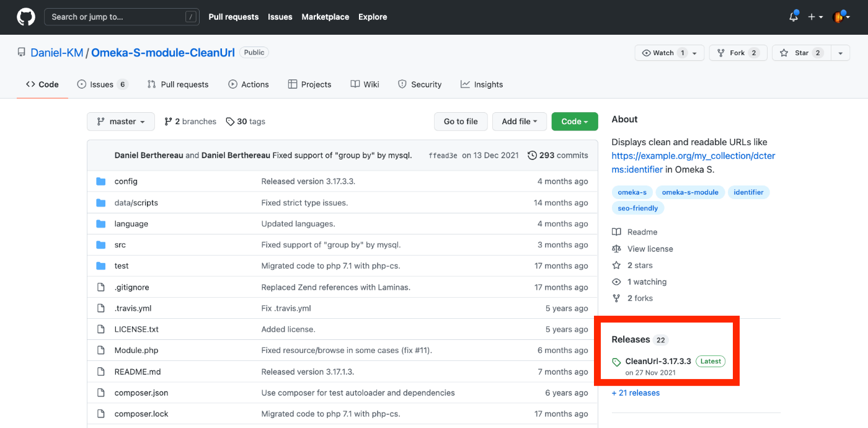Click the README.md file icon
Image resolution: width=868 pixels, height=428 pixels.
click(x=101, y=372)
